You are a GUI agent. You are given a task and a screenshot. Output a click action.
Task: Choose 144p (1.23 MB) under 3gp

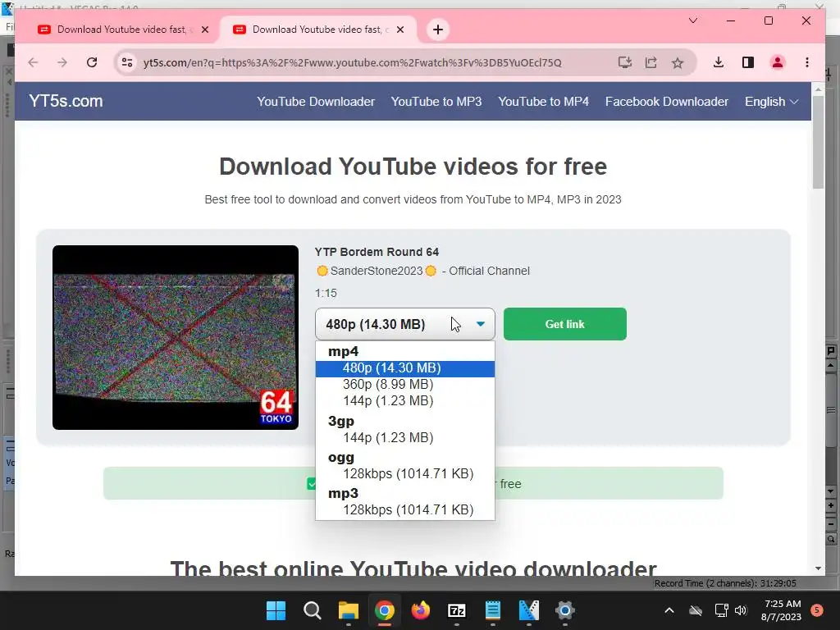pos(405,438)
